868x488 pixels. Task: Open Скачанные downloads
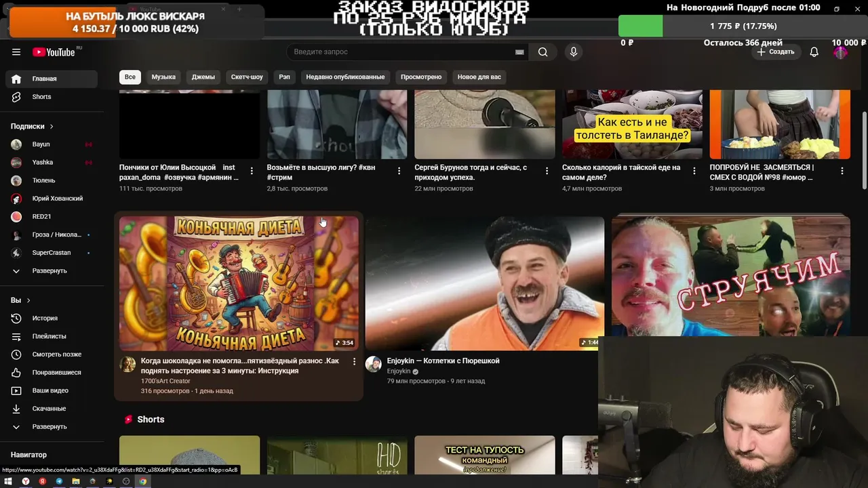52,409
